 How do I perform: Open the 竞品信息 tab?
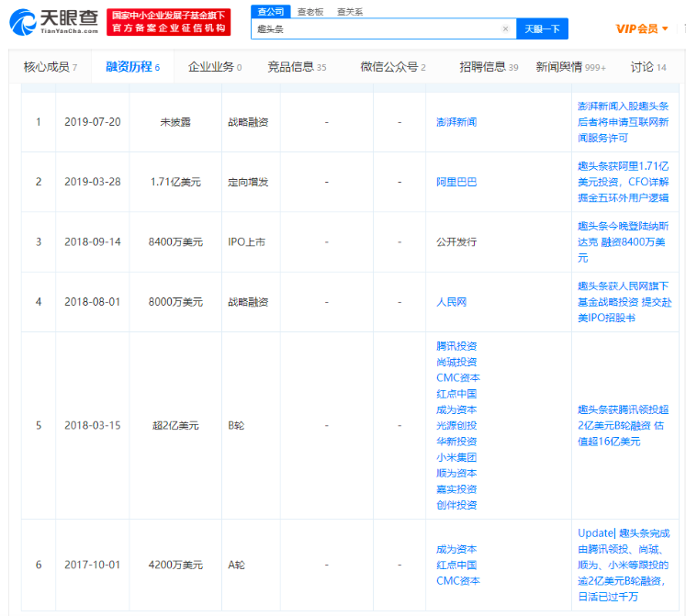[x=296, y=67]
